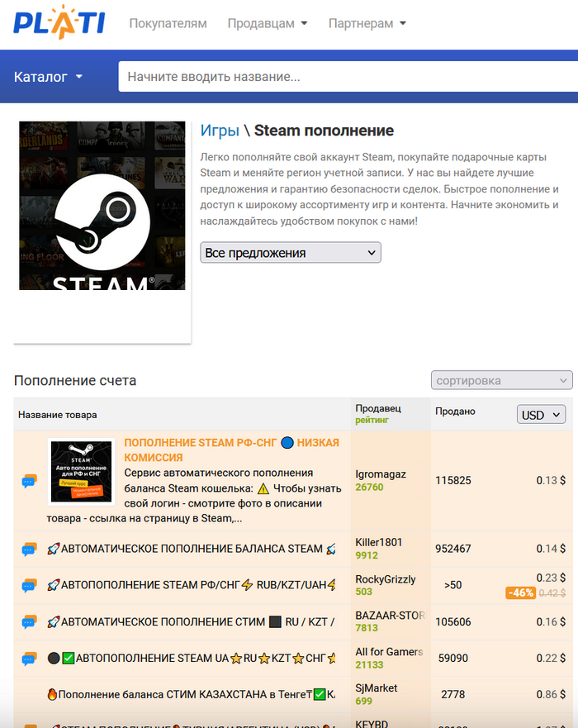Screen dimensions: 578x728
Task: Click the 'Название товара' column header
Action: 58,415
